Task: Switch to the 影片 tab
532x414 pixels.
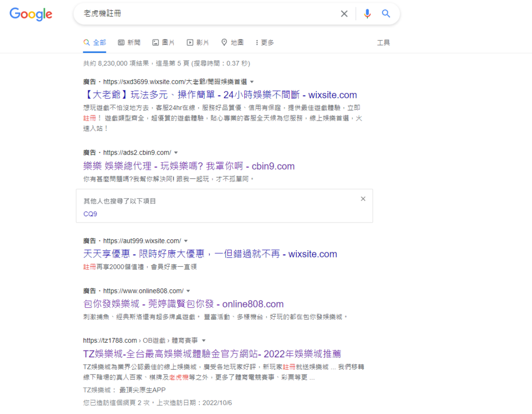Action: (198, 43)
